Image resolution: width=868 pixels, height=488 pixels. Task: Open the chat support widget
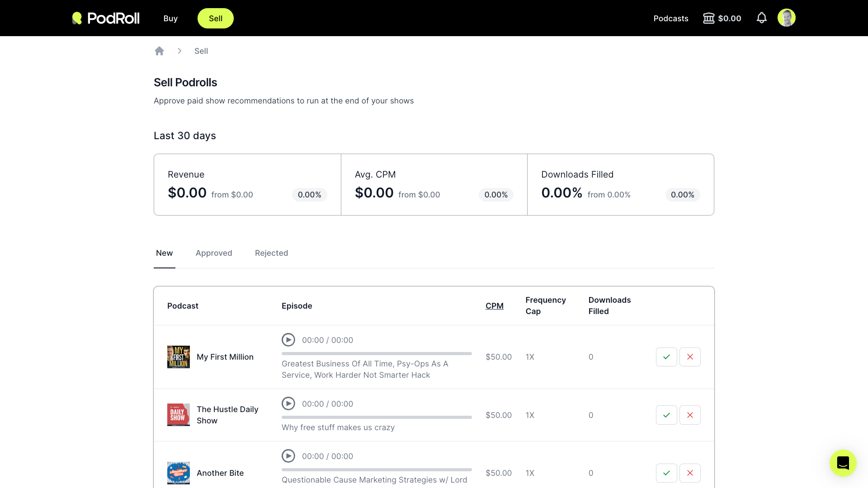coord(843,463)
